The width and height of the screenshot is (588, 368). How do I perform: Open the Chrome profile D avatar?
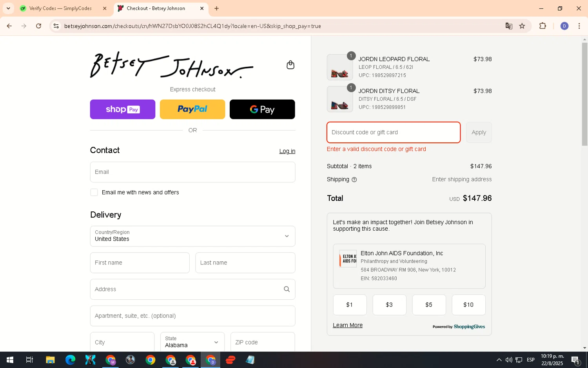tap(564, 26)
